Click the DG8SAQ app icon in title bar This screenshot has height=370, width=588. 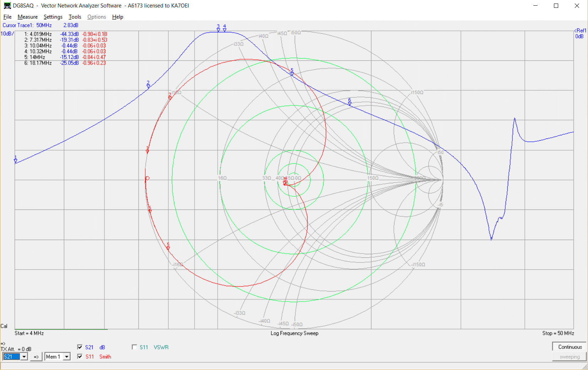(7, 6)
